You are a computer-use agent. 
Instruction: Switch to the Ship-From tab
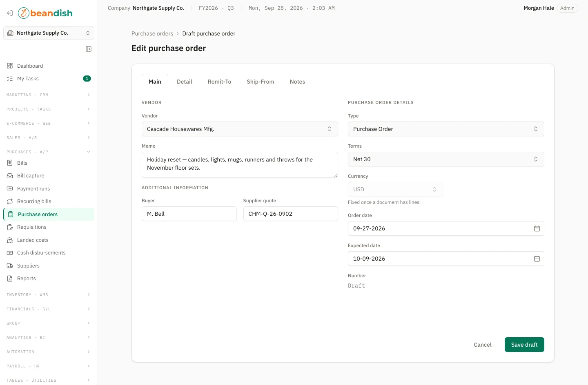pyautogui.click(x=261, y=82)
